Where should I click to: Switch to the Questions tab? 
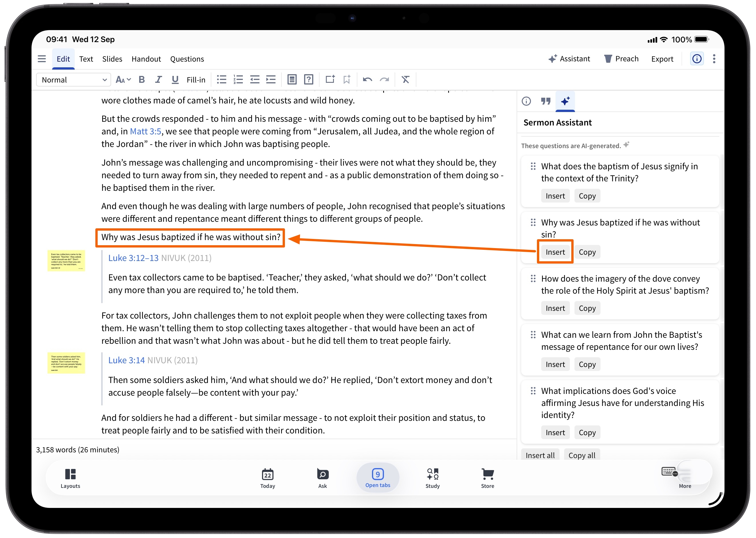(x=187, y=59)
